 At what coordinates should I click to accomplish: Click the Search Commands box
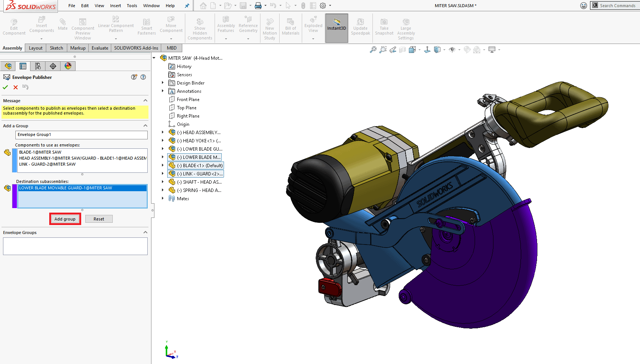[x=616, y=6]
